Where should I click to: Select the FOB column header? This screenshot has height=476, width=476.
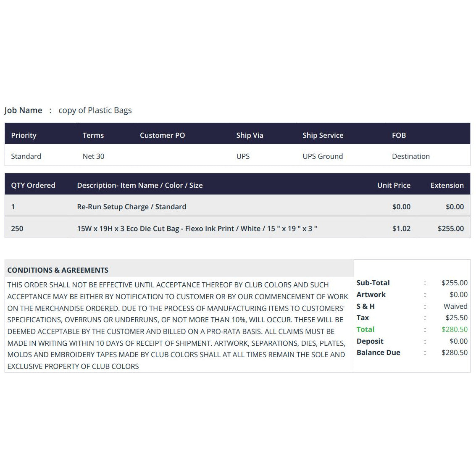pos(399,135)
